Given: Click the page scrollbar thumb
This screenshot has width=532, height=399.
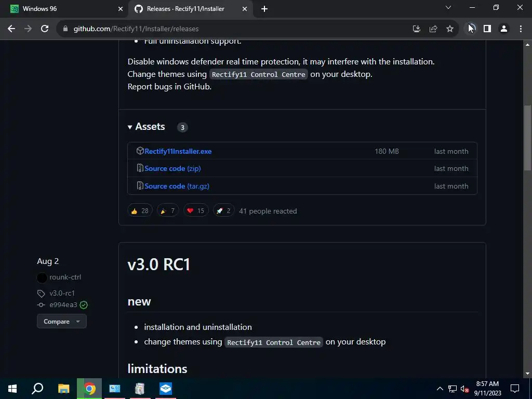Looking at the screenshot, I should point(527,138).
